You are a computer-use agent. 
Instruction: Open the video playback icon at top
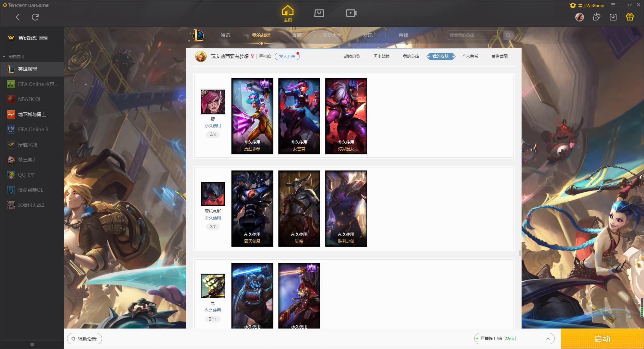(351, 13)
